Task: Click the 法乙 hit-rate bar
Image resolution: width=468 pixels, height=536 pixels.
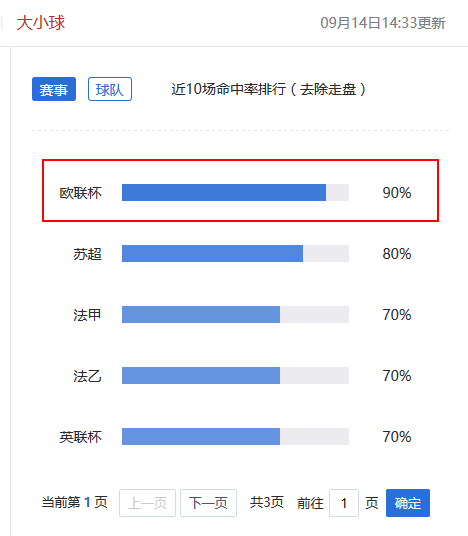Action: (x=235, y=376)
